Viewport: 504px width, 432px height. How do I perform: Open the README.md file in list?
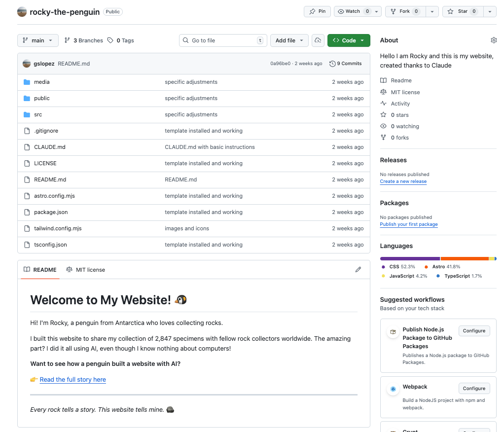[x=50, y=180]
